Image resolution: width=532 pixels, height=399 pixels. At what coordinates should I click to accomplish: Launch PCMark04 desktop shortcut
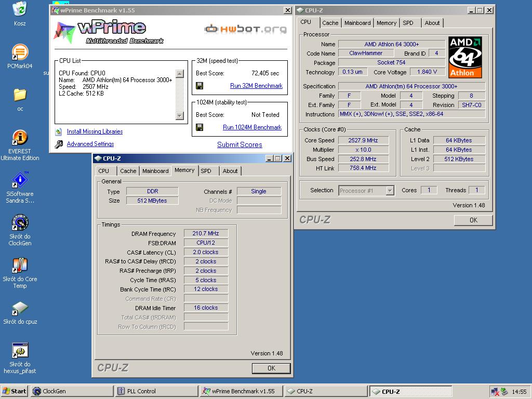pyautogui.click(x=20, y=52)
